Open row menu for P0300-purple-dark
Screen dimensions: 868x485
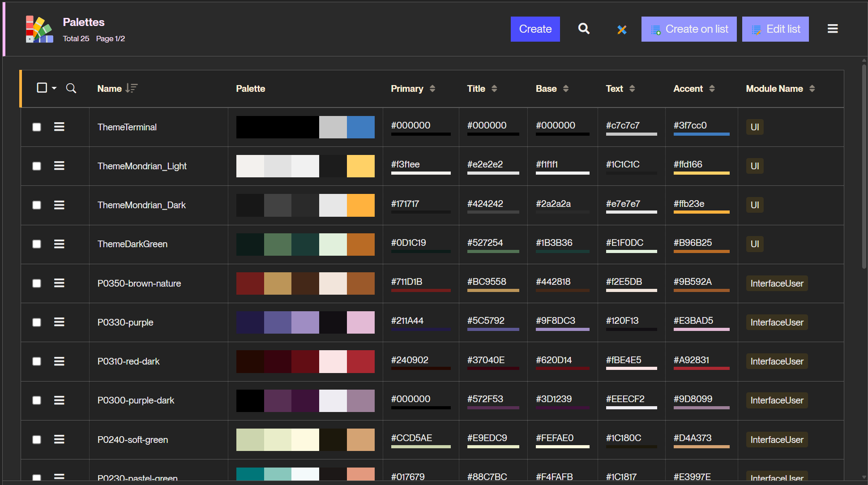(x=59, y=400)
